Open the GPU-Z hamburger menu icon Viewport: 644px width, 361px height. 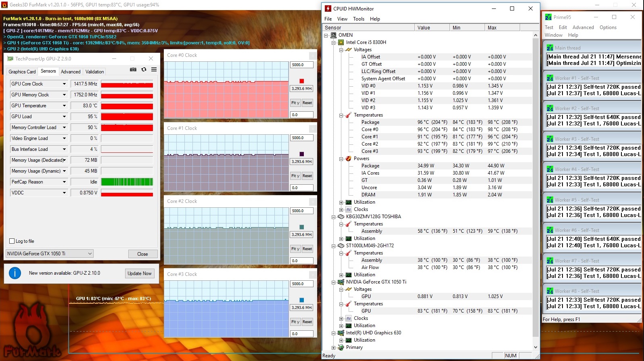(x=154, y=69)
